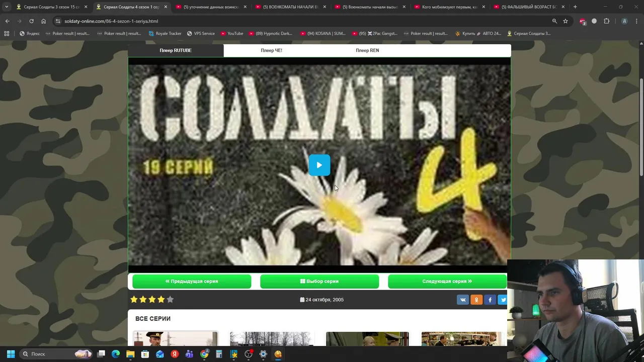View site information icon
Viewport: 644px width, 362px height.
coord(58,21)
